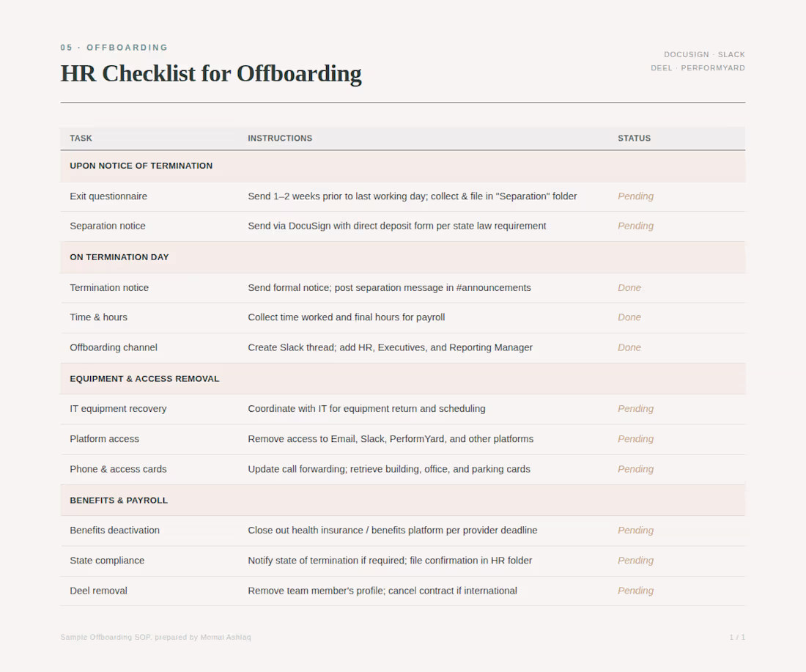Click the Done status for Time & hours

(x=629, y=317)
